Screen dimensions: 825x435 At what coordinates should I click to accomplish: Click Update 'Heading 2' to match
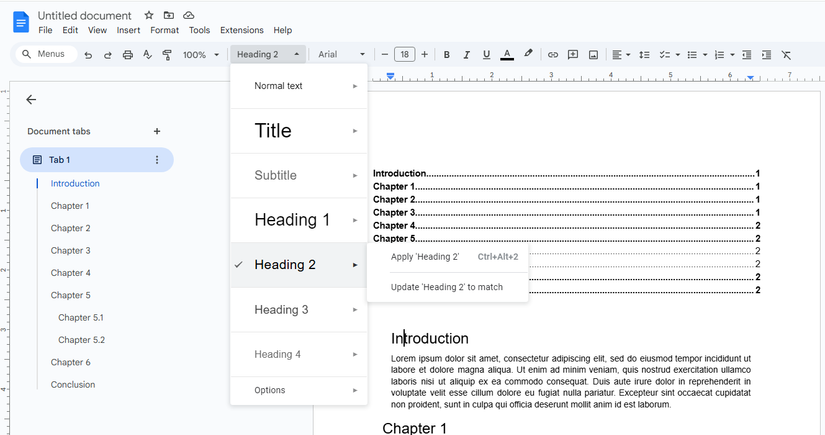click(446, 287)
